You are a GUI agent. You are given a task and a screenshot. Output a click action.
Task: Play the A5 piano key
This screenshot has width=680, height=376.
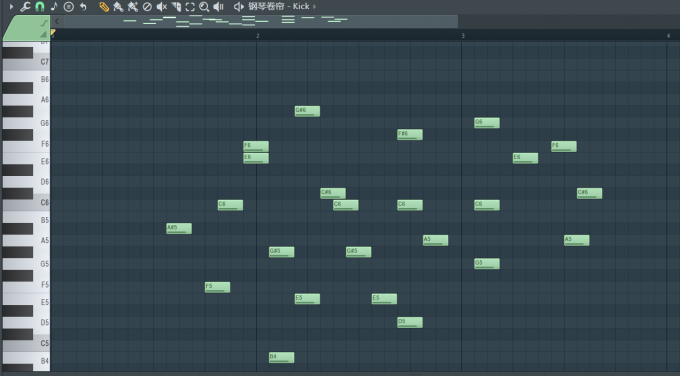41,240
